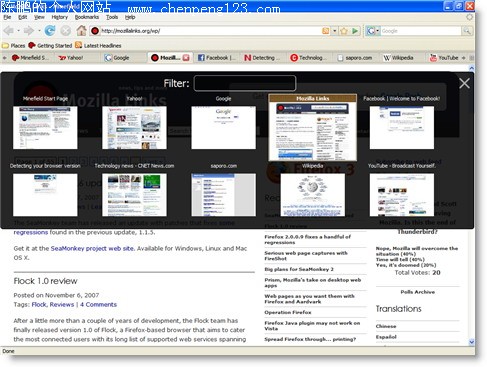The height and width of the screenshot is (367, 487).
Task: Open the Operation Firefox link
Action: click(x=288, y=312)
